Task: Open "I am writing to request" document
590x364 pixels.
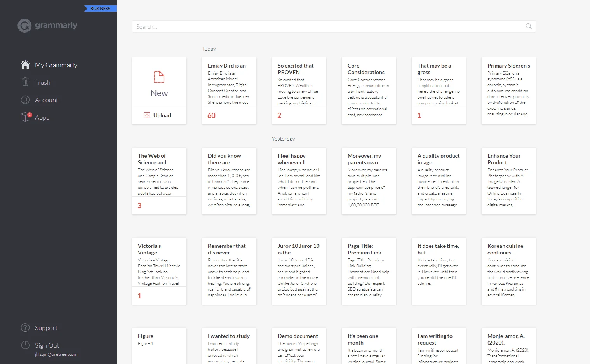Action: (439, 346)
